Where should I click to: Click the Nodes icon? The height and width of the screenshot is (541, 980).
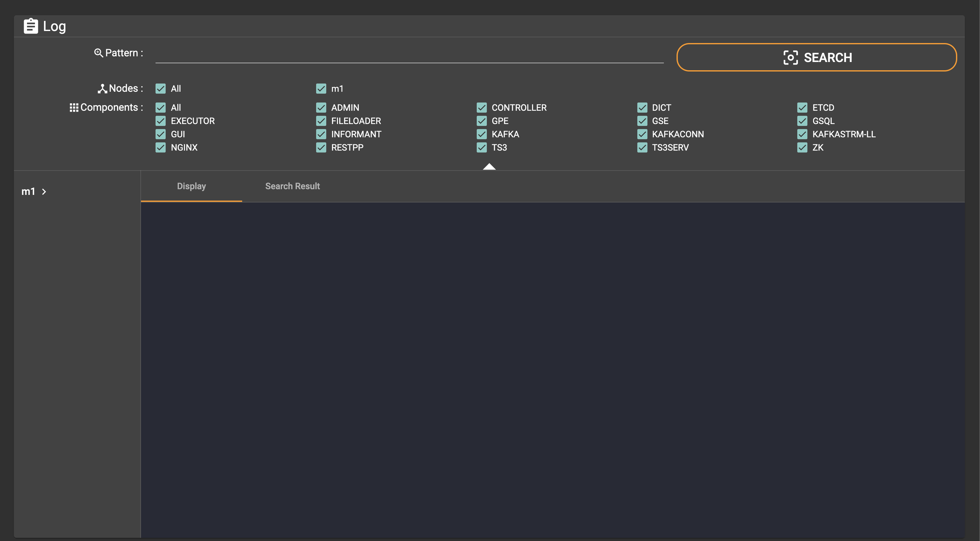(x=102, y=88)
